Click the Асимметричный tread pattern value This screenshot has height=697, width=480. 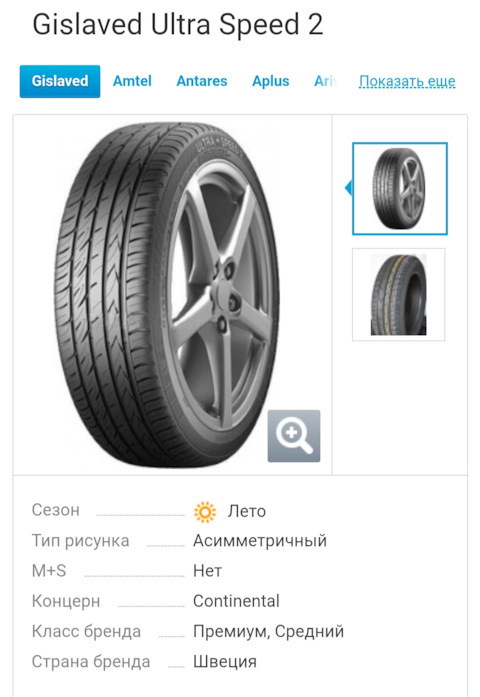click(260, 541)
